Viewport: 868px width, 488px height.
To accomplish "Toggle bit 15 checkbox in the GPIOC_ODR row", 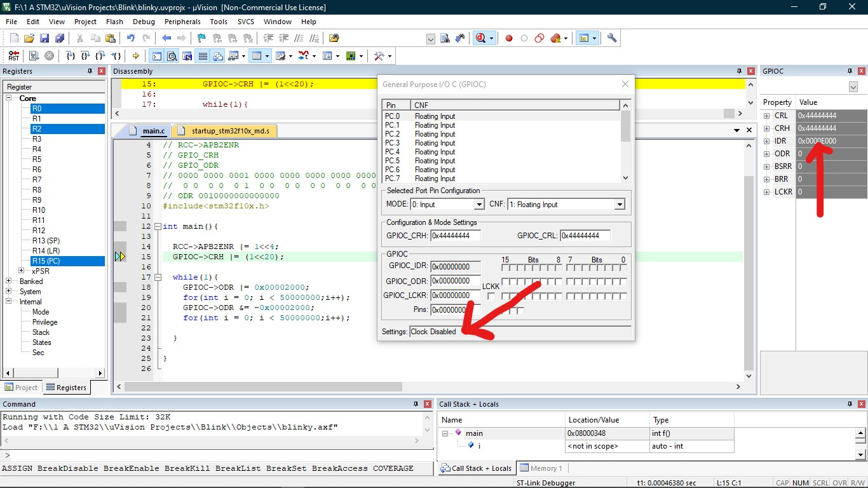I will (x=505, y=281).
